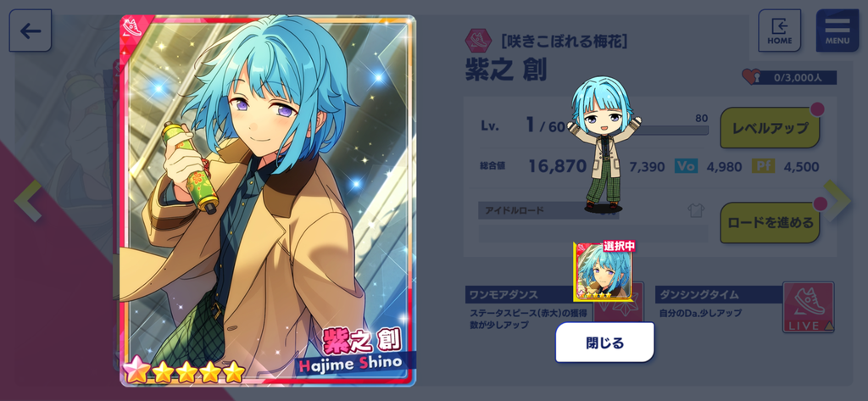Tap the アイドルロード progress bar
Viewport: 868px width, 401px height.
pos(593,233)
